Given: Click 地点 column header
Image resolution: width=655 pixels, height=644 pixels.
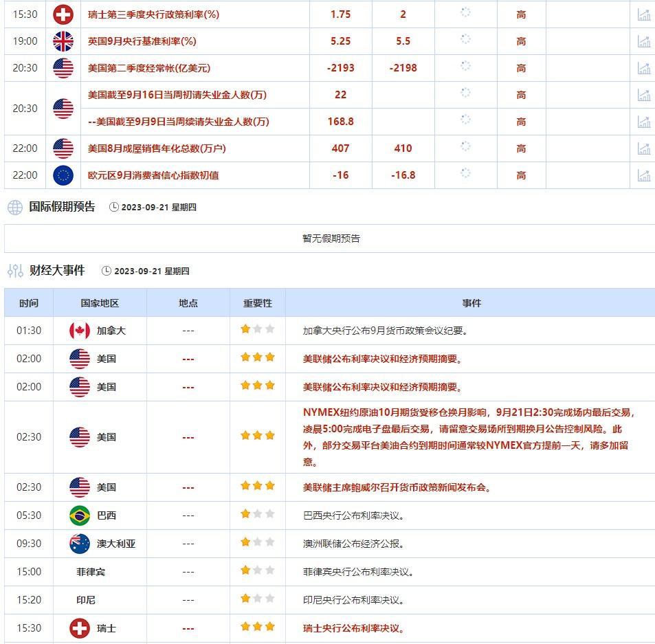Looking at the screenshot, I should coord(188,303).
